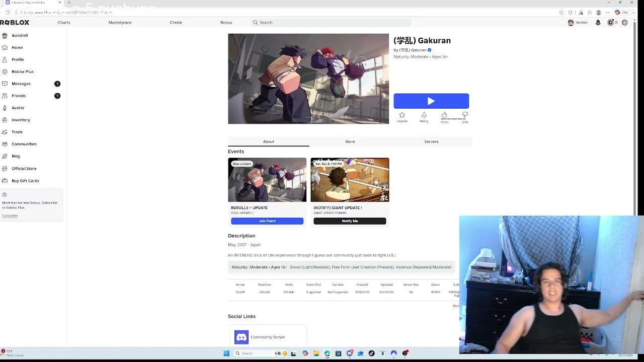Viewport: 644px width, 362px height.
Task: Favorite the Gakuran experience with the star
Action: tap(402, 115)
